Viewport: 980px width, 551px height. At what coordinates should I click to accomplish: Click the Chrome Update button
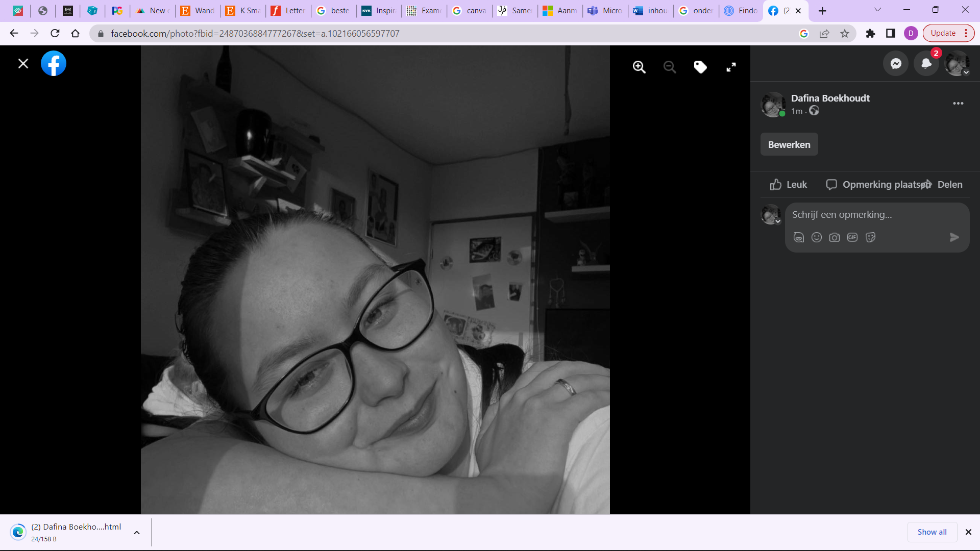click(943, 33)
